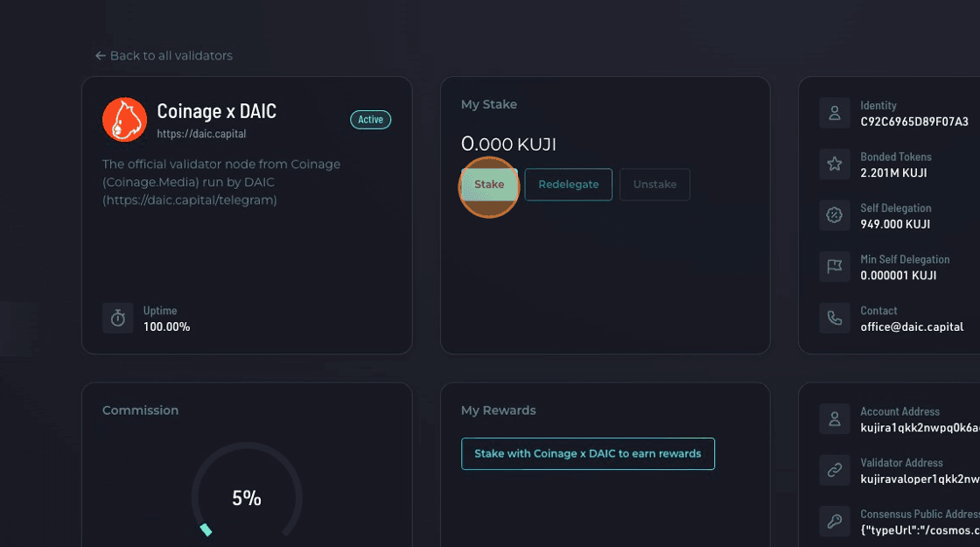Go back to all validators

pyautogui.click(x=164, y=56)
